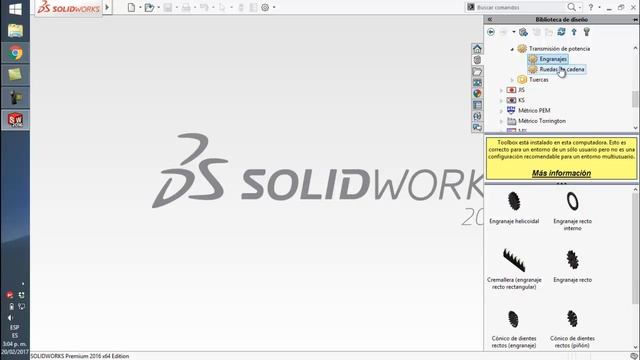640x360 pixels.
Task: Open the File Explorer task pane tab
Action: [x=477, y=72]
